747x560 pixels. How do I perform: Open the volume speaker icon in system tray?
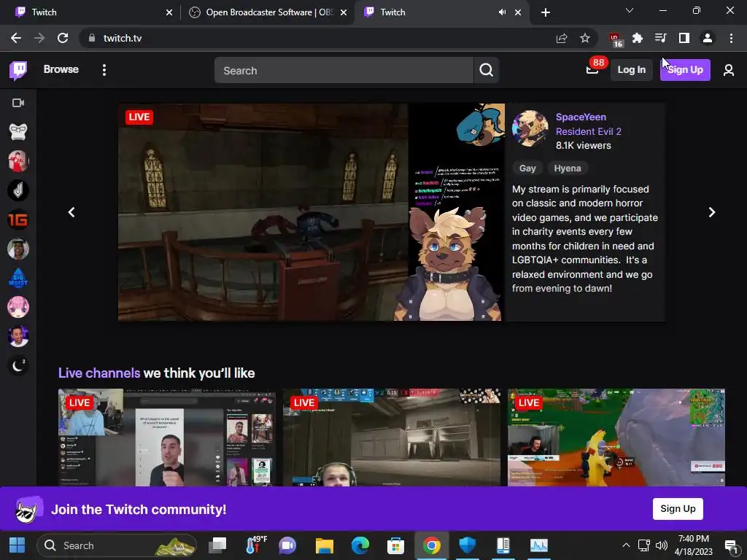click(x=661, y=545)
